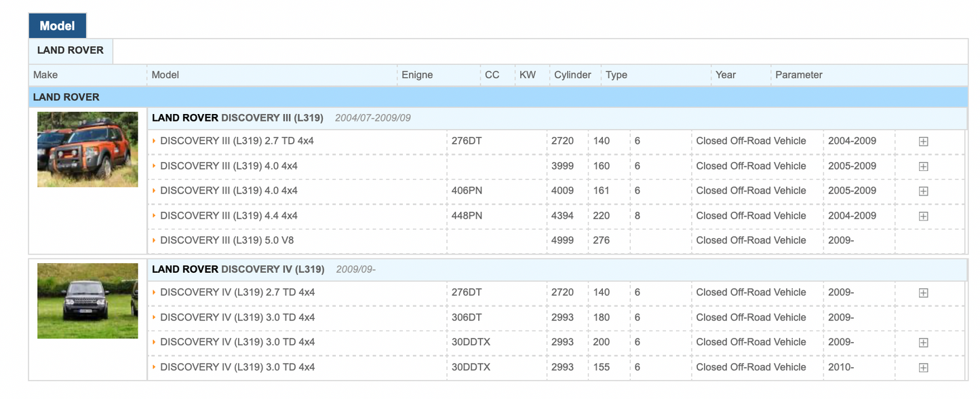Expand parameters for Discovery III 406PN row
Screen dimensions: 980x399
923,191
